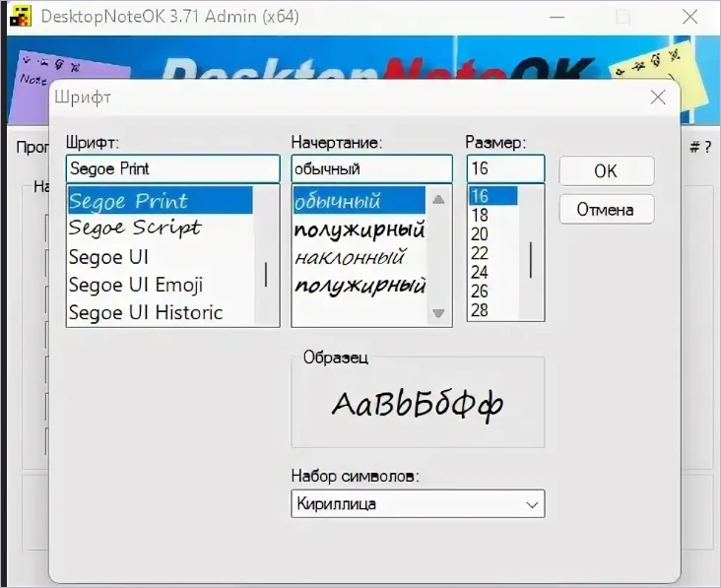This screenshot has width=721, height=588.
Task: Minimize the DesktopNoteOK main window
Action: pyautogui.click(x=557, y=17)
